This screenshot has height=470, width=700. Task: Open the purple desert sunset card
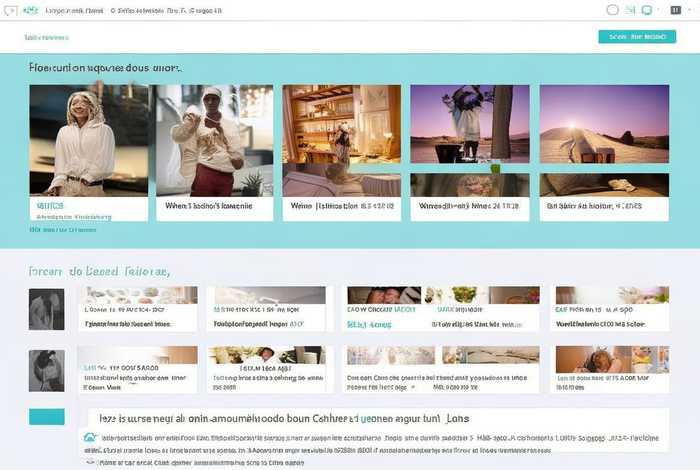(604, 150)
